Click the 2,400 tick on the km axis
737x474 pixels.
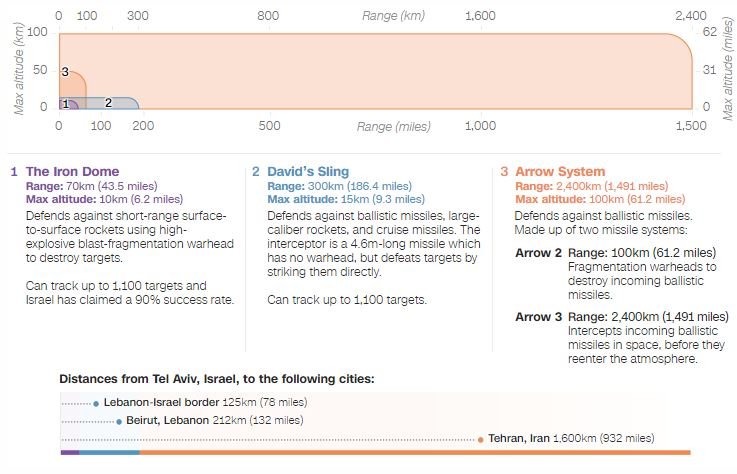[689, 17]
